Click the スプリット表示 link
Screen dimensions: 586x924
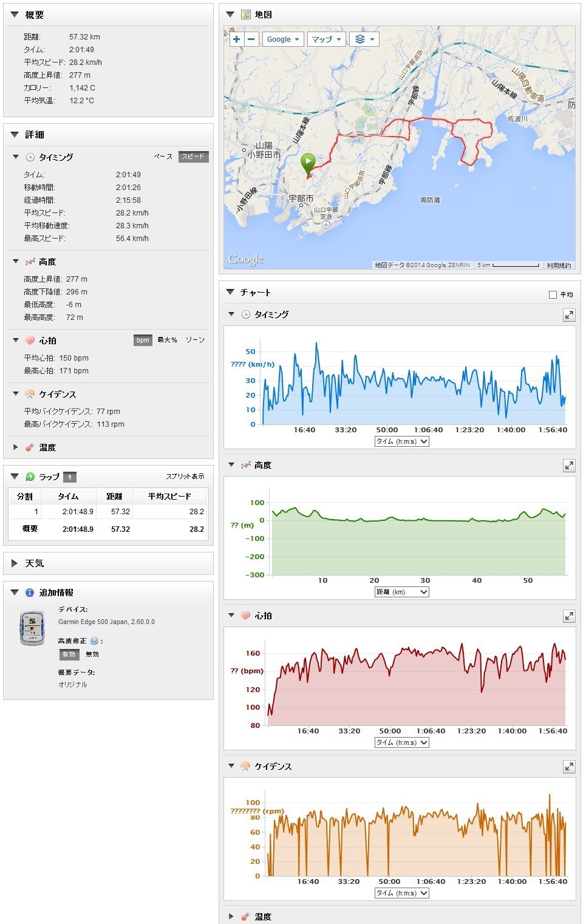pyautogui.click(x=185, y=477)
